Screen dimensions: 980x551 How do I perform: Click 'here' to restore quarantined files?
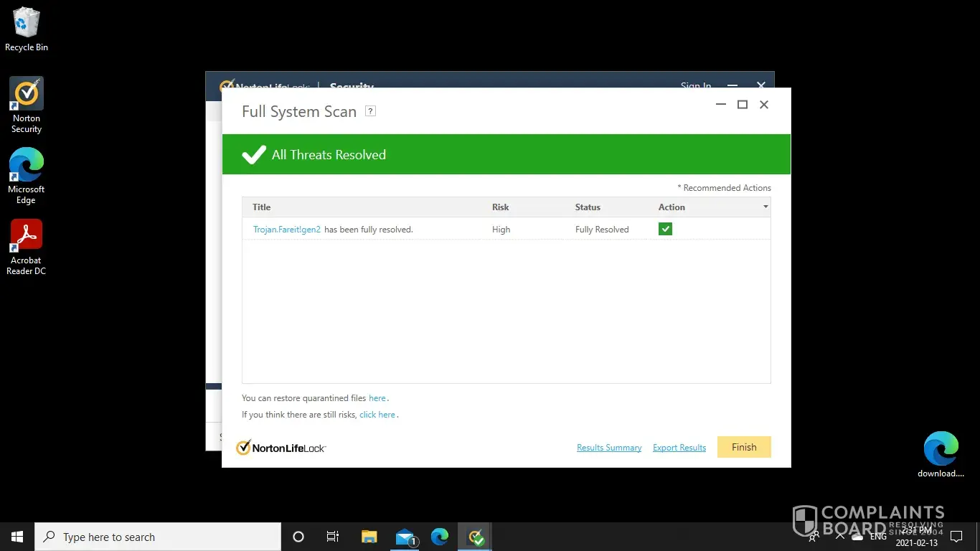point(377,398)
